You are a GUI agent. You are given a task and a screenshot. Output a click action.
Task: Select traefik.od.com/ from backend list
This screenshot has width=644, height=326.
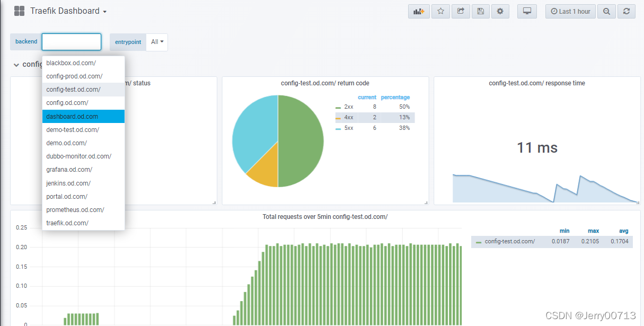(83, 223)
